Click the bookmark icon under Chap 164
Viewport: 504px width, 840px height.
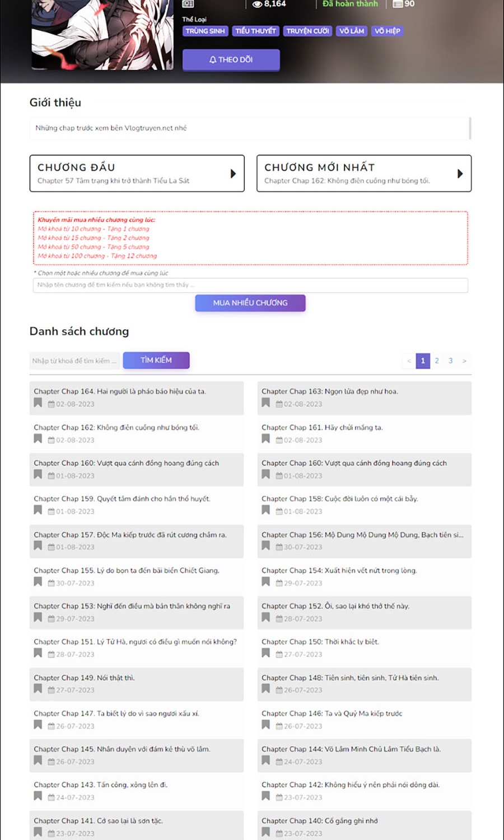click(38, 403)
